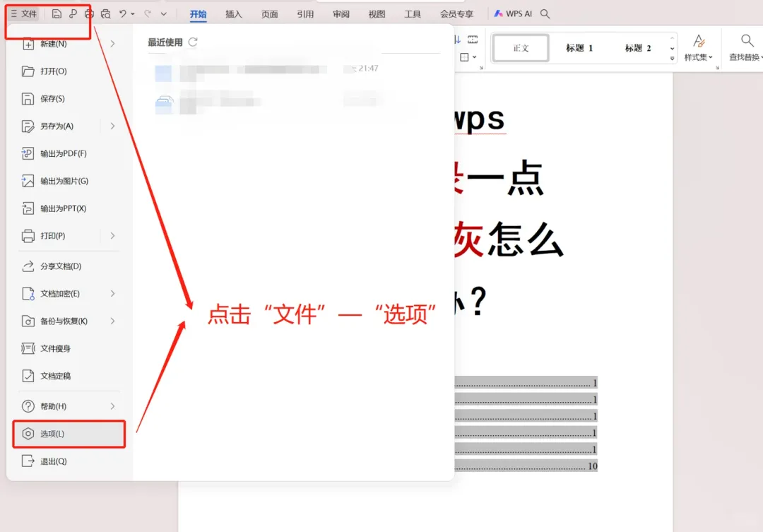Expand the styles gallery more arrow
Image resolution: width=763 pixels, height=532 pixels.
click(672, 59)
